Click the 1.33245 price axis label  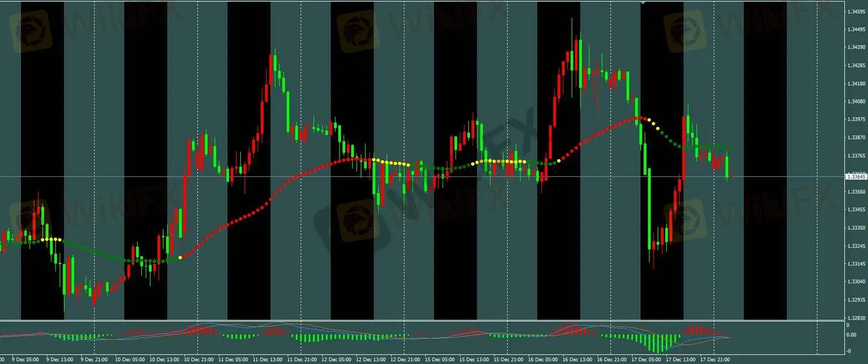pos(855,246)
